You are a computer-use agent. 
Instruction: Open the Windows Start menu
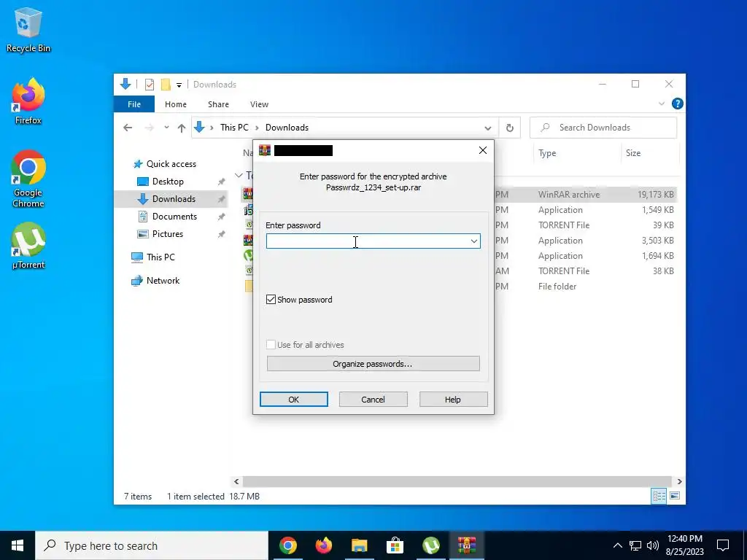[x=18, y=545]
